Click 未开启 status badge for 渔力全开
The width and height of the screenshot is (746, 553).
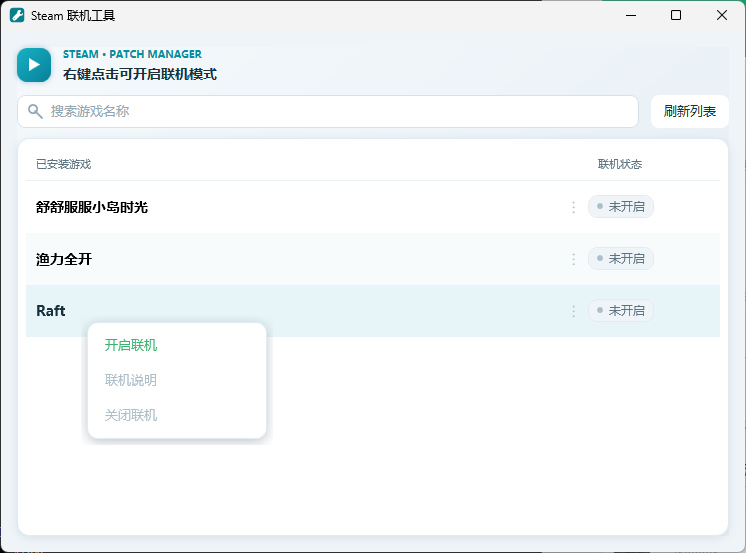pos(620,258)
